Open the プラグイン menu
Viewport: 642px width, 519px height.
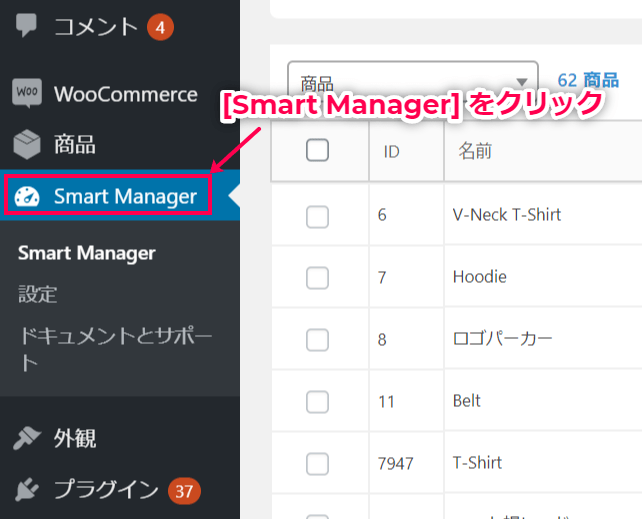pyautogui.click(x=106, y=490)
